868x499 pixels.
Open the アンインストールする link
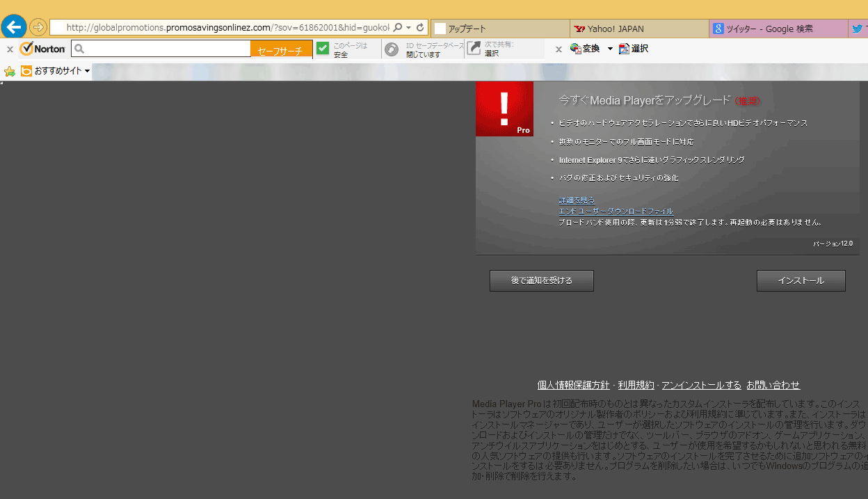pyautogui.click(x=701, y=385)
